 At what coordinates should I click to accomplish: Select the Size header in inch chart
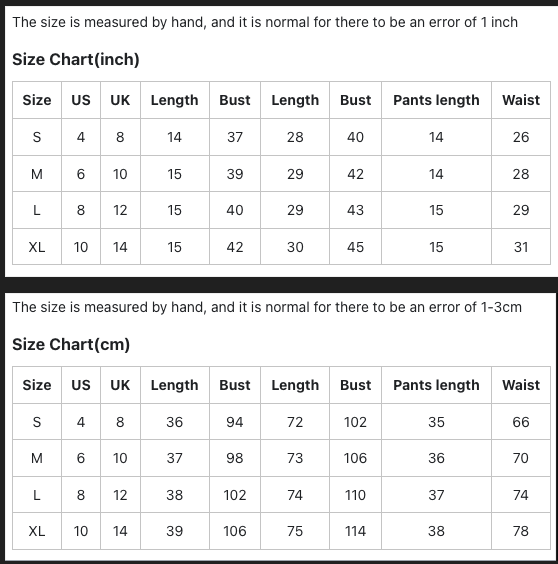[37, 100]
